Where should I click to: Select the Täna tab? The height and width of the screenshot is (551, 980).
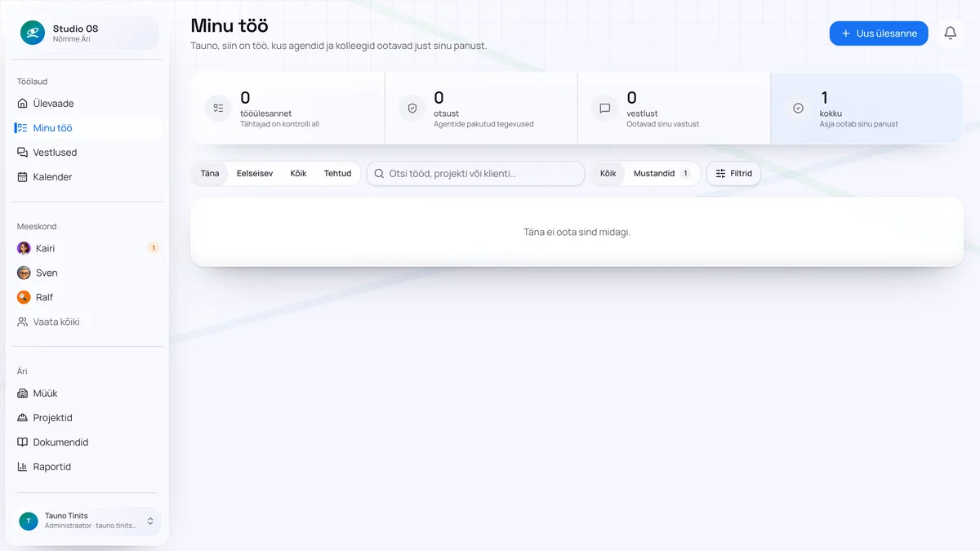click(210, 174)
